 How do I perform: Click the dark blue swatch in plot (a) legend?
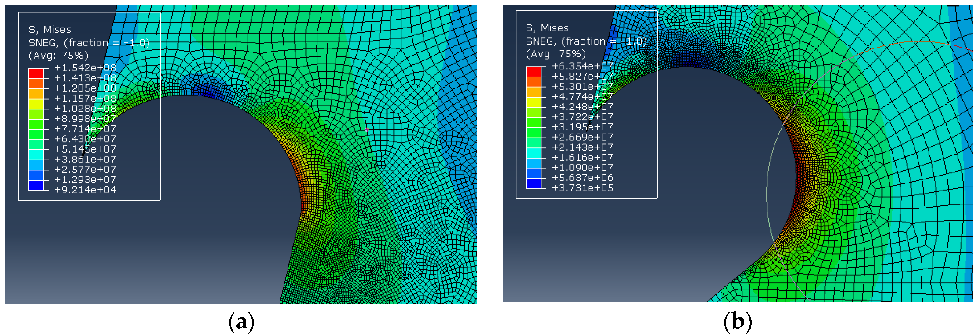(36, 185)
